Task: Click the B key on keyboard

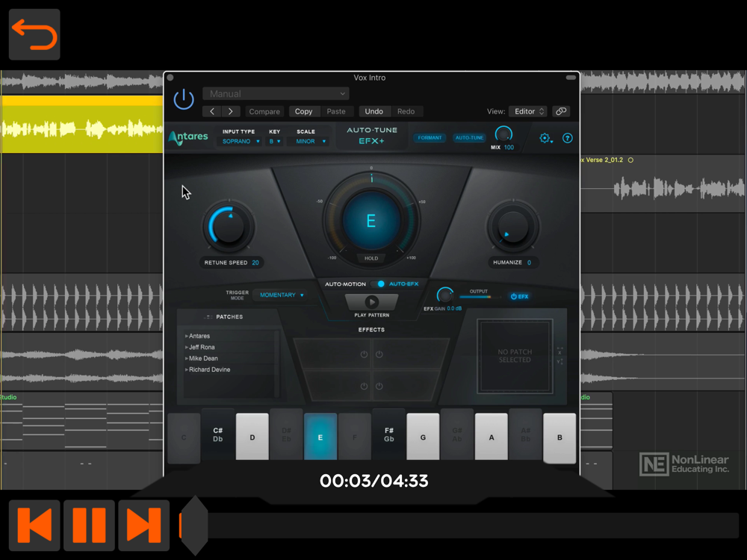Action: (x=560, y=437)
